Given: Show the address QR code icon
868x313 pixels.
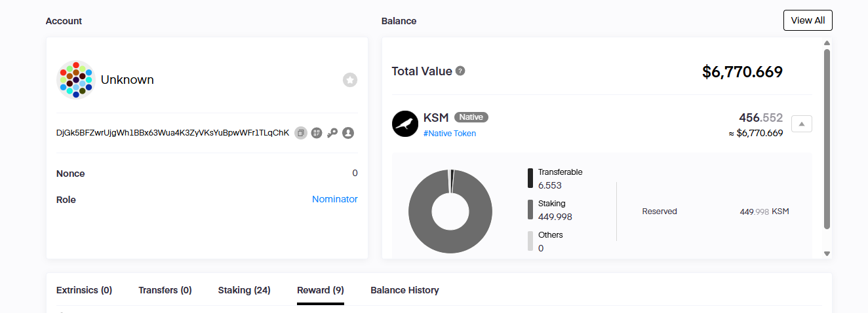Looking at the screenshot, I should [317, 133].
